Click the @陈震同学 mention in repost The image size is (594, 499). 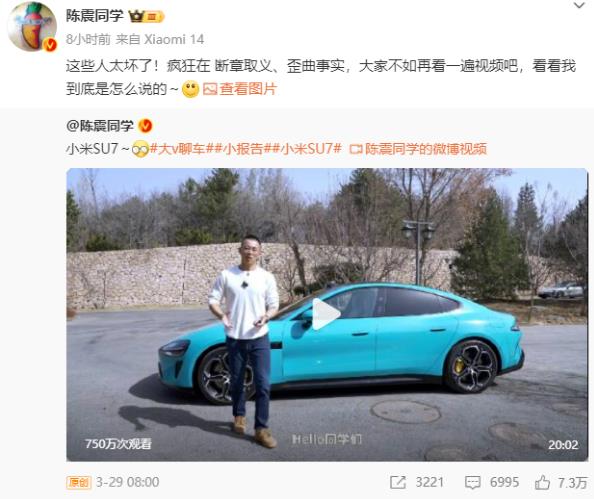click(x=100, y=125)
